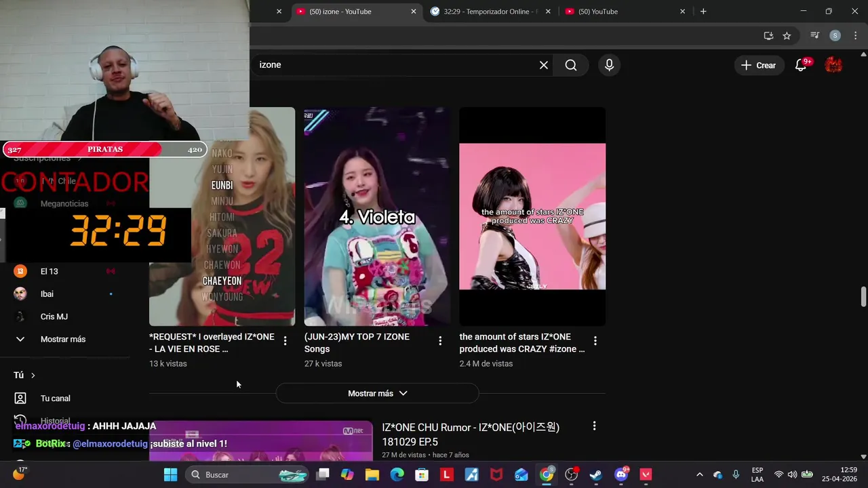This screenshot has height=488, width=868.
Task: Close the Temporizador Online tab
Action: point(548,12)
